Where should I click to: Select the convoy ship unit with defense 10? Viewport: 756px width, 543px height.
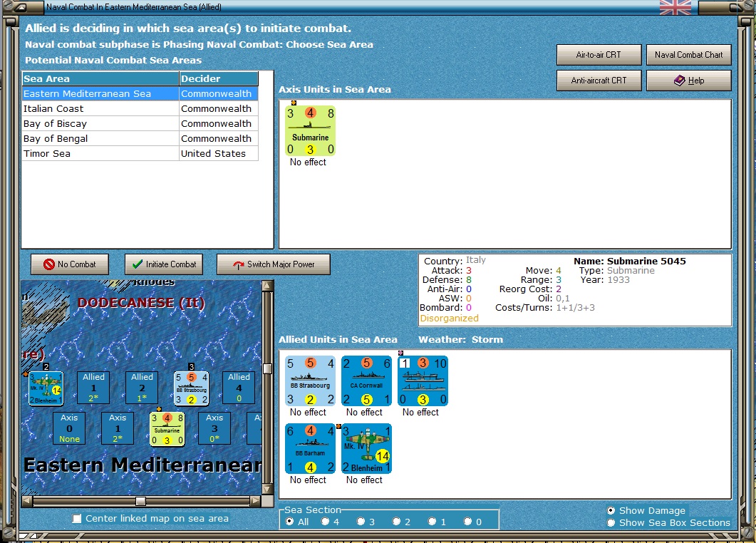[x=423, y=381]
